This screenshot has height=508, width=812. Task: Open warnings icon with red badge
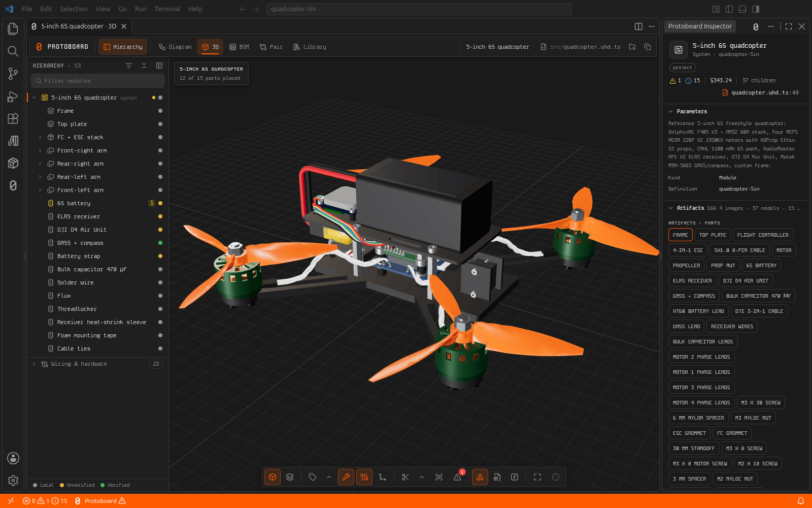(458, 477)
